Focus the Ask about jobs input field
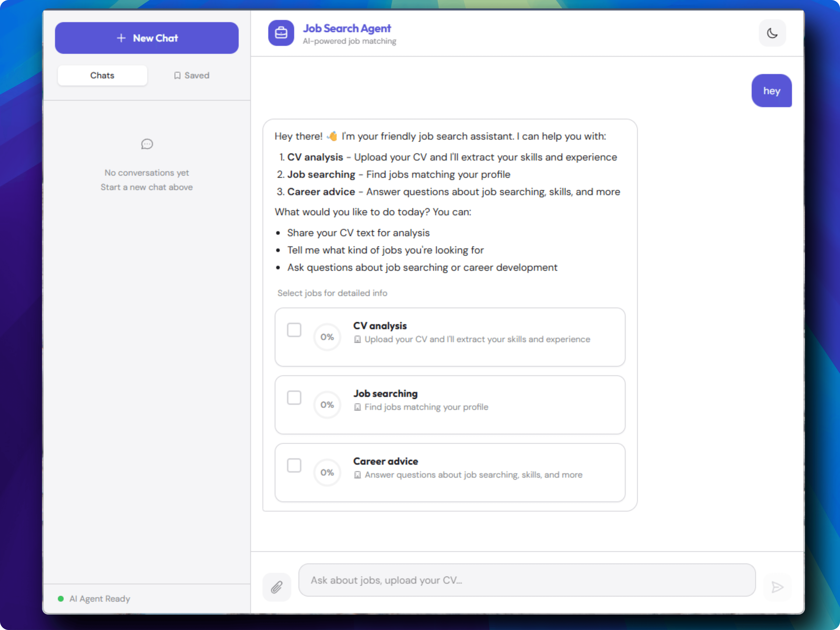This screenshot has width=840, height=630. pos(527,580)
